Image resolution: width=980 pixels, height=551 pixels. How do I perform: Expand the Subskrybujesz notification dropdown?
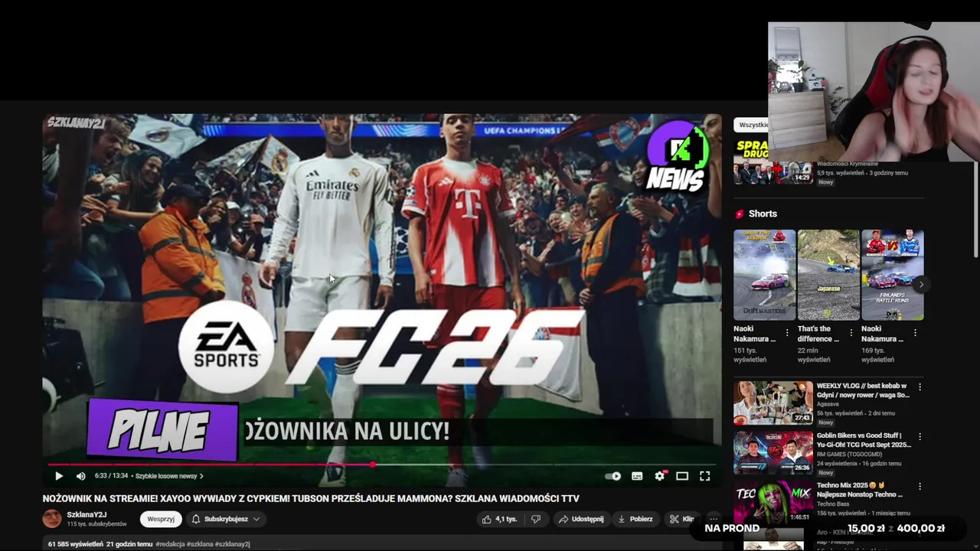point(226,519)
